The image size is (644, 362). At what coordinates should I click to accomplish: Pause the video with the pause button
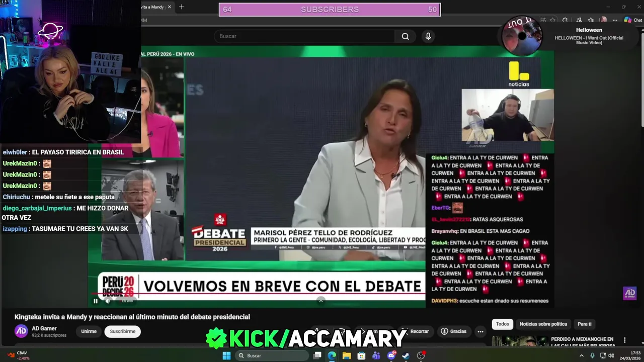pyautogui.click(x=96, y=301)
